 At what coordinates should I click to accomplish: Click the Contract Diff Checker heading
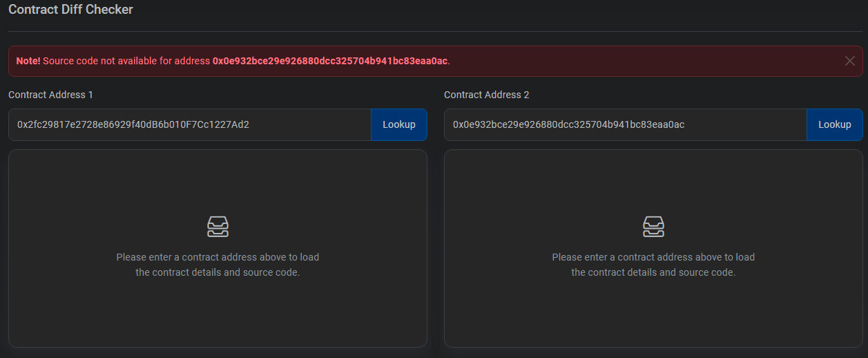coord(70,10)
